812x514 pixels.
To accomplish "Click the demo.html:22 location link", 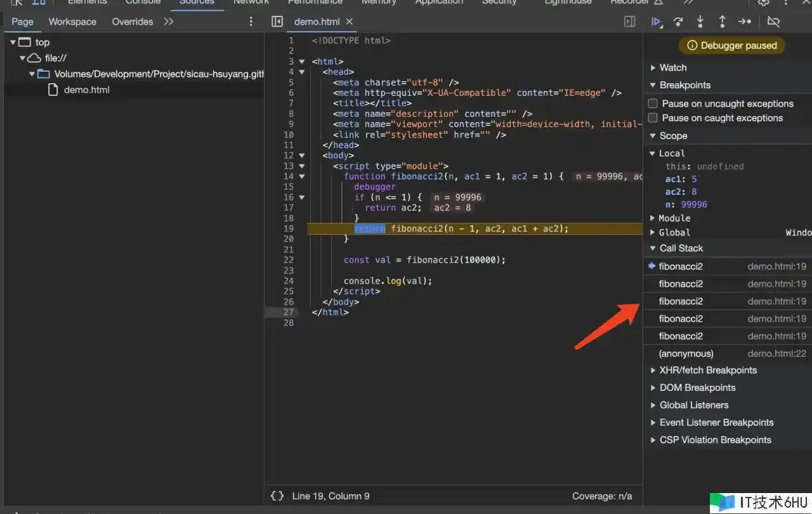I will coord(777,354).
